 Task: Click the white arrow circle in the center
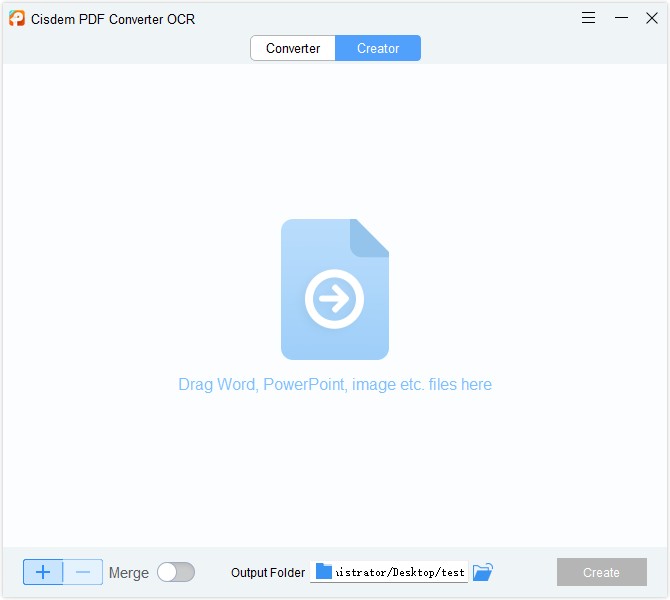click(x=335, y=299)
